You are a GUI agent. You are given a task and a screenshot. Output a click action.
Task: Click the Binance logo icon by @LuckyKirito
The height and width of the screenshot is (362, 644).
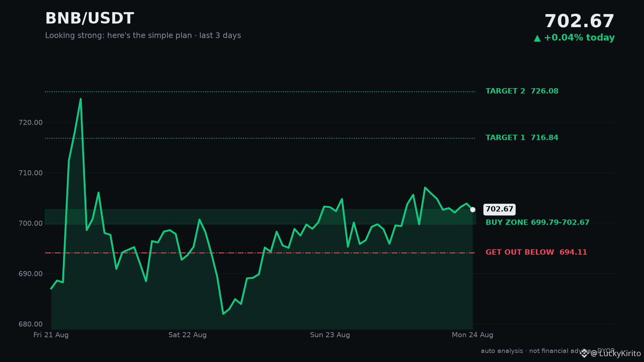[x=584, y=353]
